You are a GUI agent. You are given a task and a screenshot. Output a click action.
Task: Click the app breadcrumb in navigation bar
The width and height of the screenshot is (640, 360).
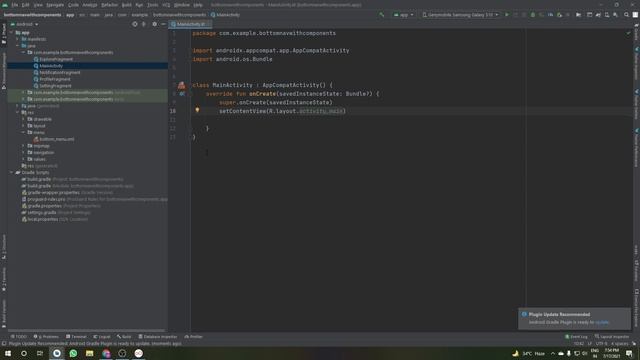point(70,15)
